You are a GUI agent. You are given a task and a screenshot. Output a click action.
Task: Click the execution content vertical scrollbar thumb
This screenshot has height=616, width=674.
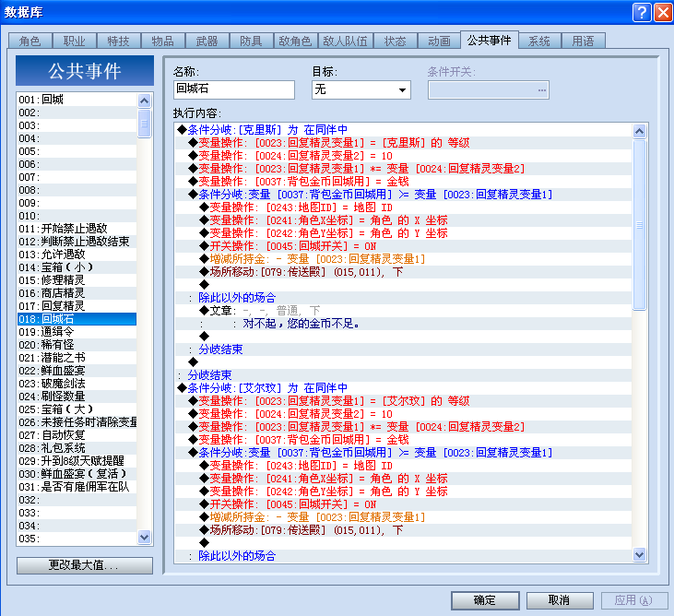pyautogui.click(x=639, y=224)
